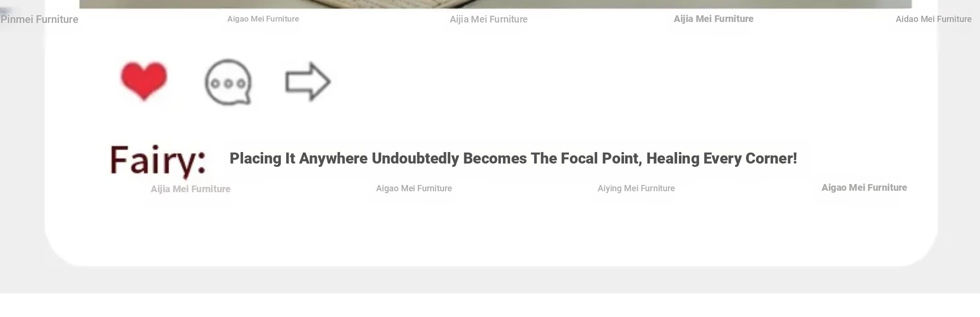Click the empty white area right of share arrow

point(622,81)
